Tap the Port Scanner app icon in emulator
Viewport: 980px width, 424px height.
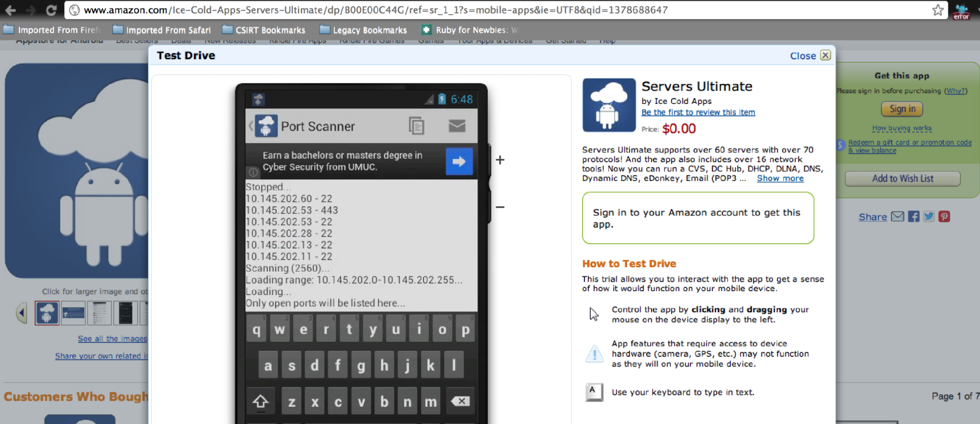[266, 126]
